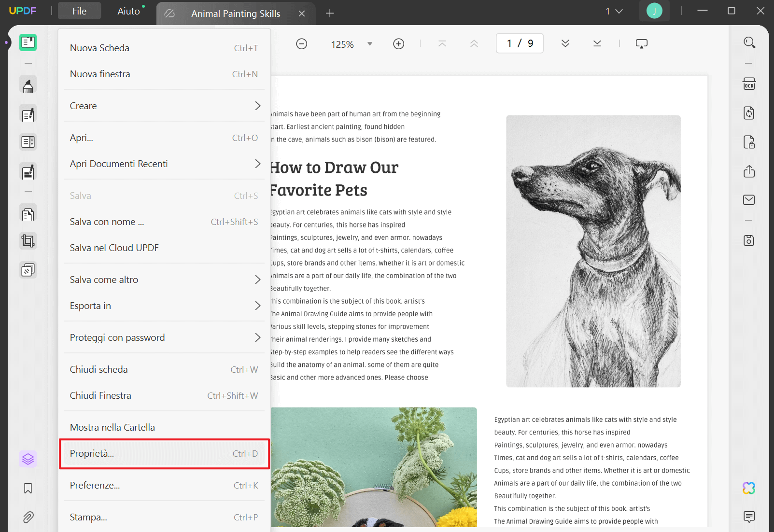Zoom in with the plus button

[398, 44]
